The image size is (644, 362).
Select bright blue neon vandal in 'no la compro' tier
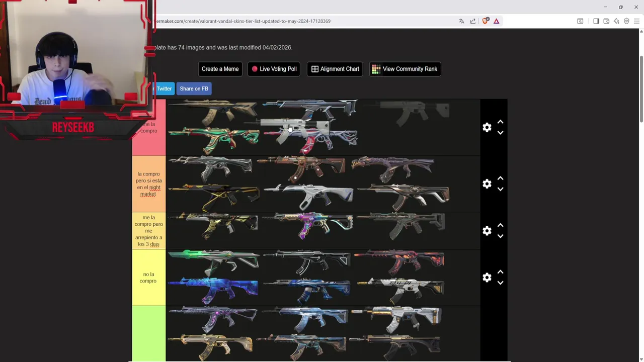pyautogui.click(x=213, y=290)
